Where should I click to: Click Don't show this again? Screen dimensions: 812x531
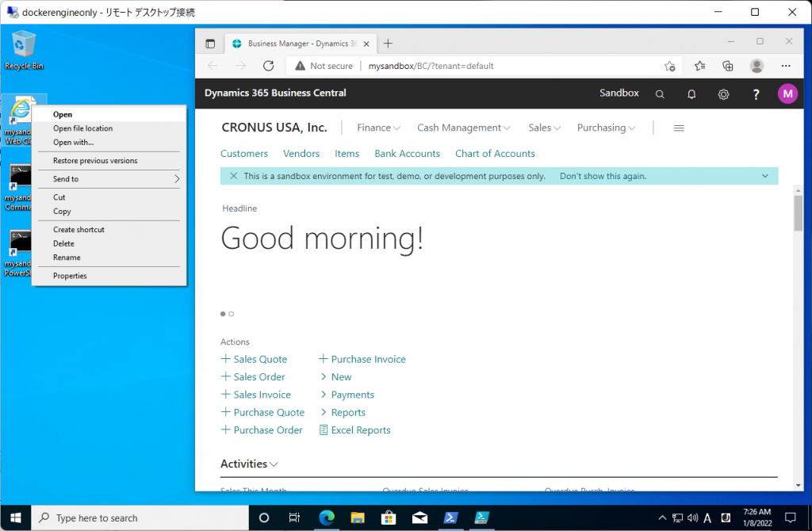coord(603,176)
